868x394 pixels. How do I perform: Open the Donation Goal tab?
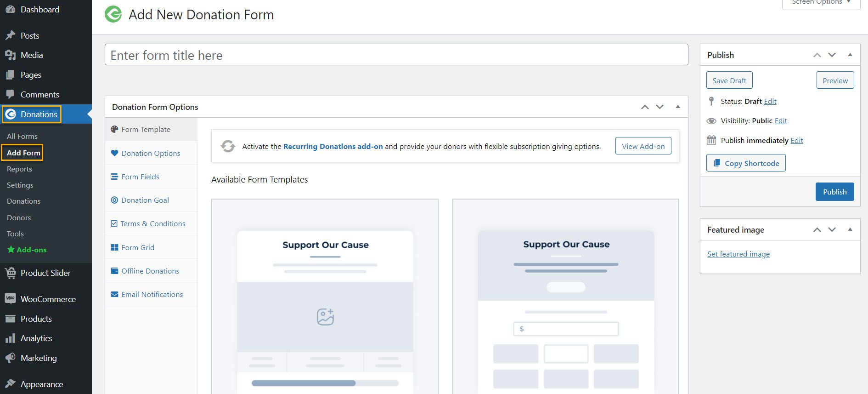151,200
